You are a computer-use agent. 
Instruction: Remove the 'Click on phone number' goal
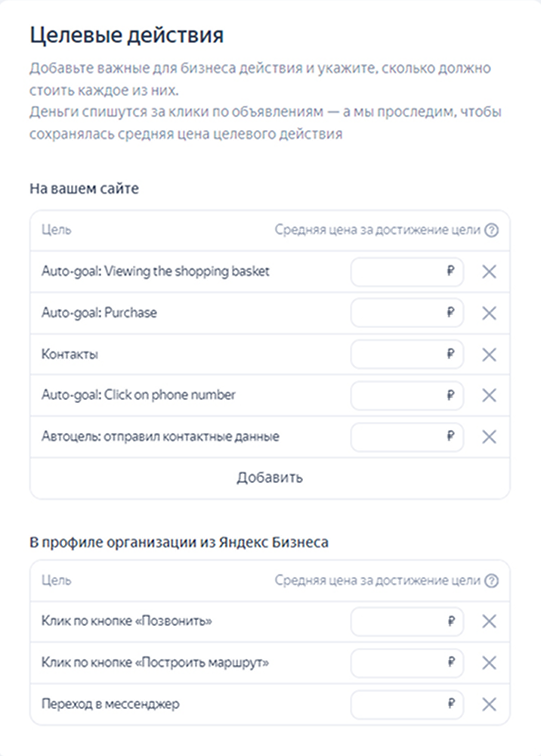489,395
